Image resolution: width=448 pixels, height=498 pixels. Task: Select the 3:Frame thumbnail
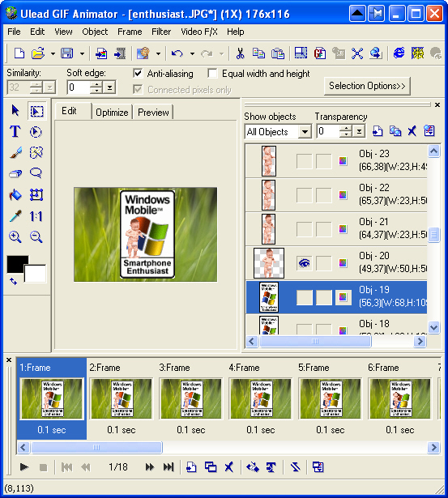pos(191,398)
